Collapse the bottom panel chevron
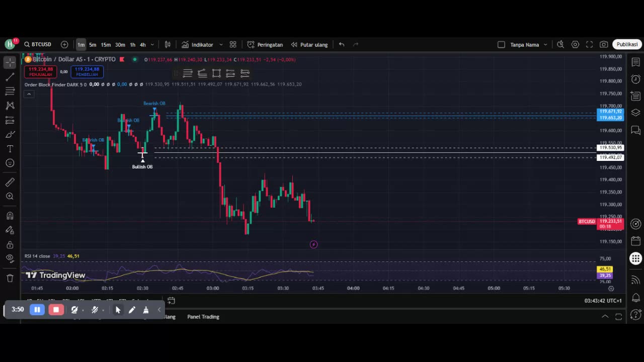The width and height of the screenshot is (644, 362). (605, 317)
